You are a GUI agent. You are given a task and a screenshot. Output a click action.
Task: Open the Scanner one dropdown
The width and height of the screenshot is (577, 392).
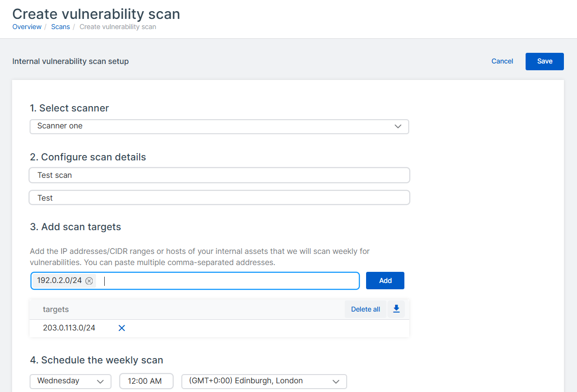[x=219, y=126]
